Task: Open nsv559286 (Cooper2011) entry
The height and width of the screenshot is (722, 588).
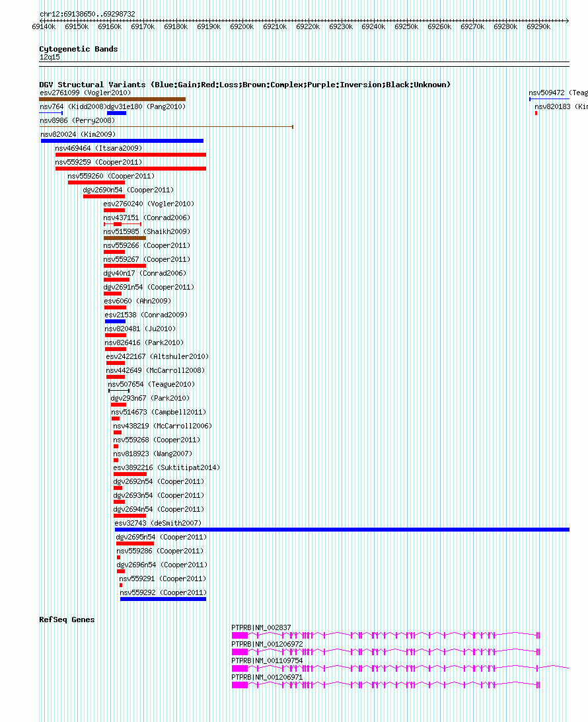Action: click(160, 550)
